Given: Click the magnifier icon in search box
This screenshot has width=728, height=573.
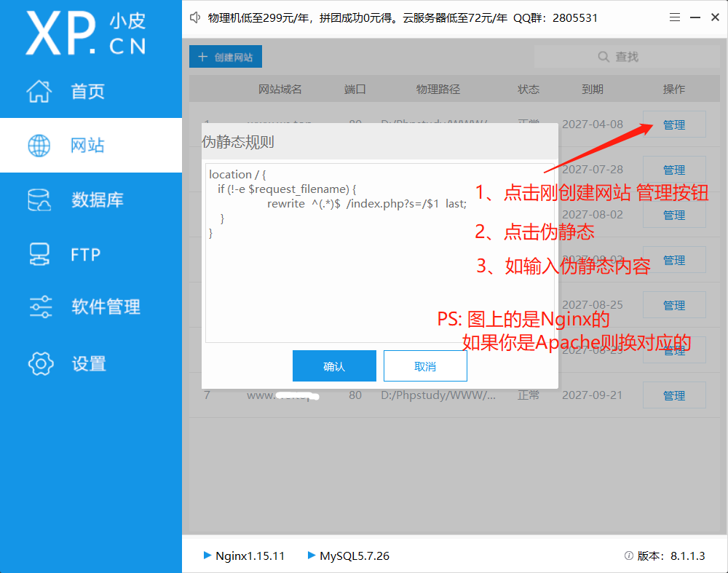Looking at the screenshot, I should tap(604, 57).
